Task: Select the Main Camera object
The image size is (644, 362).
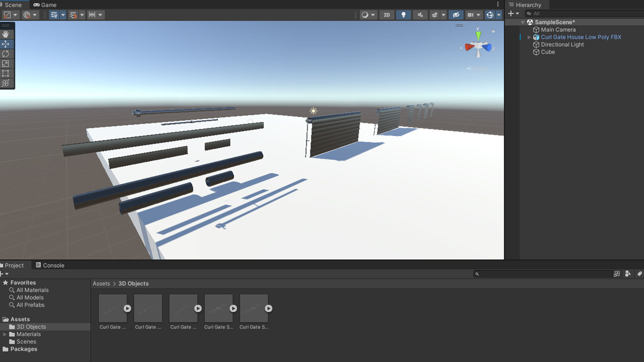Action: point(558,29)
